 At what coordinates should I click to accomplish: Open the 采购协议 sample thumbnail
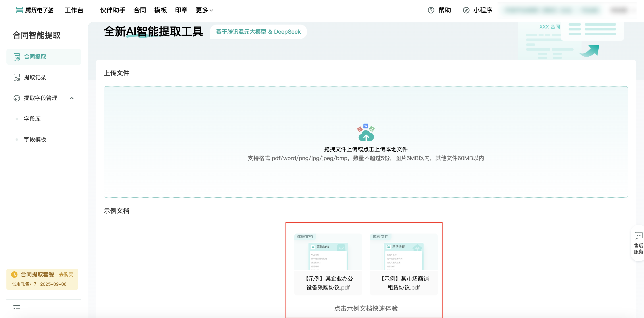328,252
